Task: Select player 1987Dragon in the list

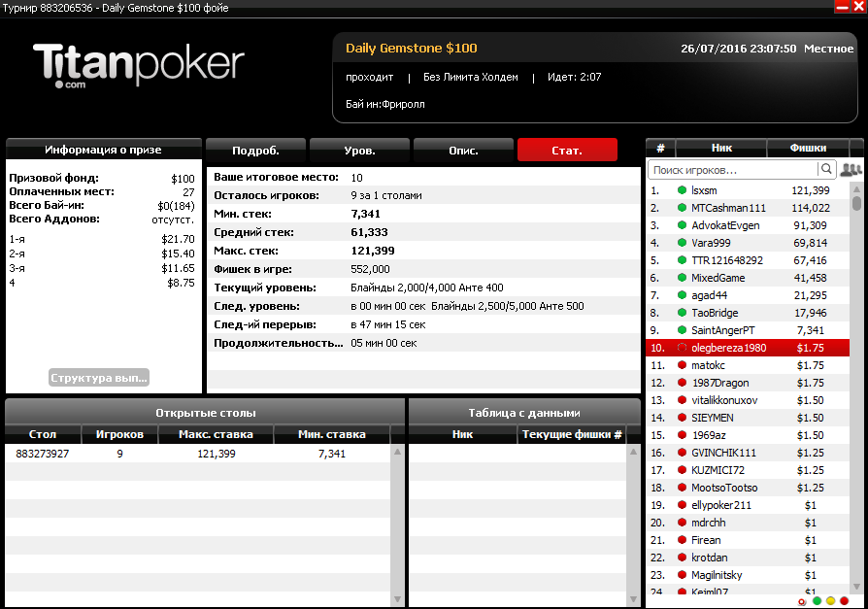Action: coord(748,383)
